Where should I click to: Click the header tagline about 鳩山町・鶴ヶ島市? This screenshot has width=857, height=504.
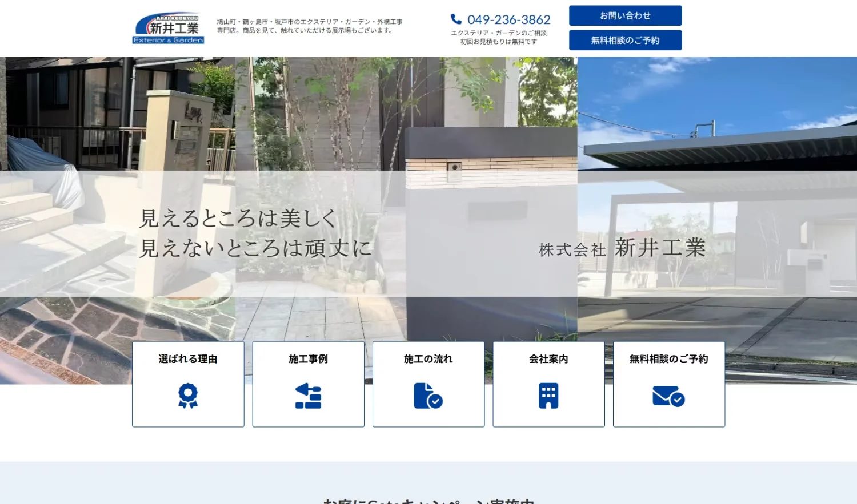[310, 26]
